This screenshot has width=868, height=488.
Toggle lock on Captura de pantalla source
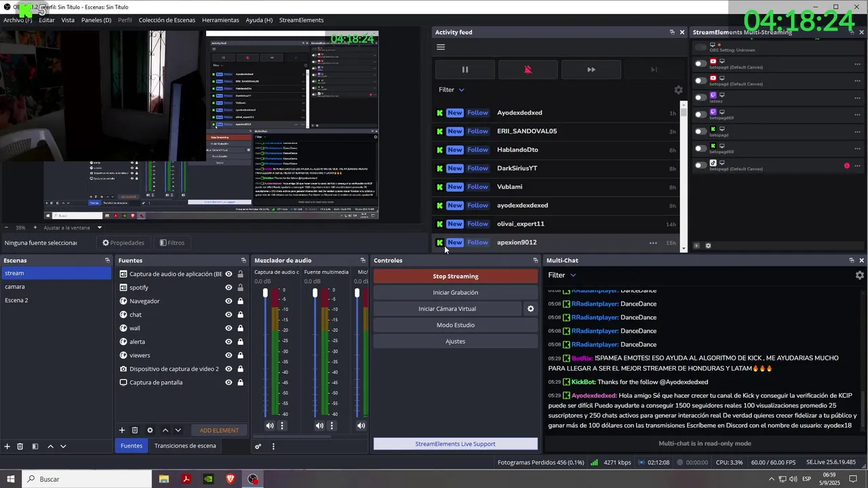click(x=240, y=382)
